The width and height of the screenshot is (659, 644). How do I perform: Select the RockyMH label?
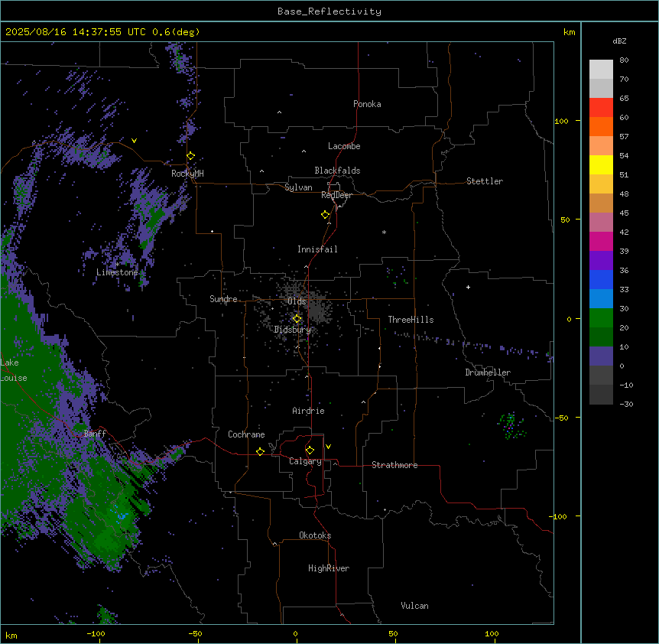point(187,174)
